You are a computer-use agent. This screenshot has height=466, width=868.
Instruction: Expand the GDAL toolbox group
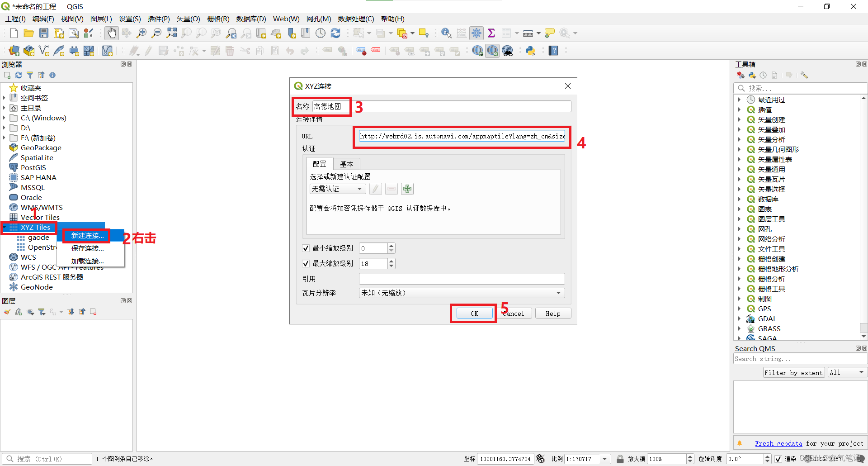[739, 319]
